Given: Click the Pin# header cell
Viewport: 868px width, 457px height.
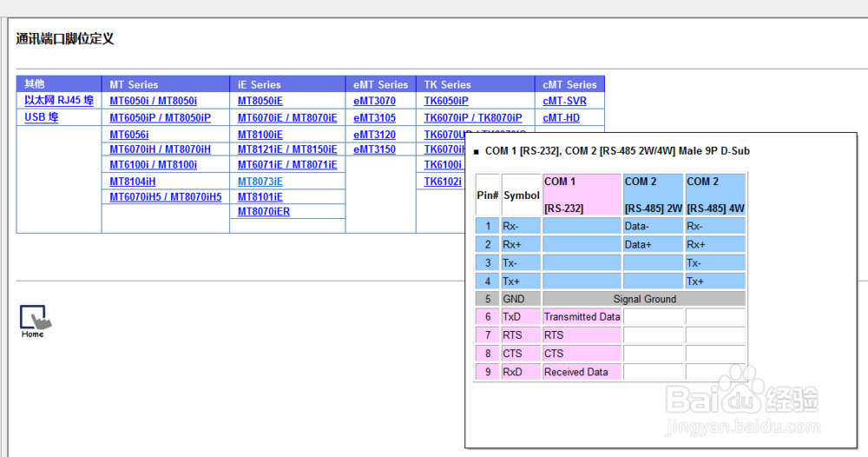Looking at the screenshot, I should [488, 195].
